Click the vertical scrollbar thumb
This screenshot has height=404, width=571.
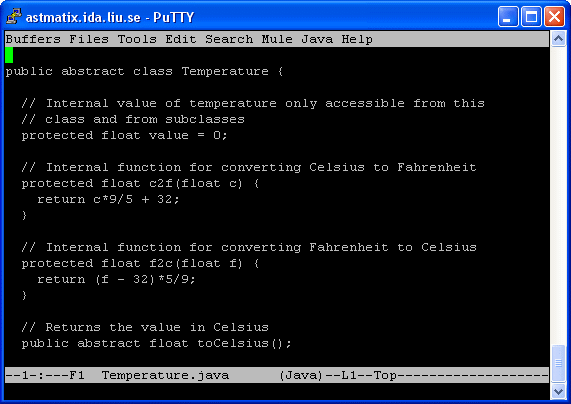click(558, 363)
